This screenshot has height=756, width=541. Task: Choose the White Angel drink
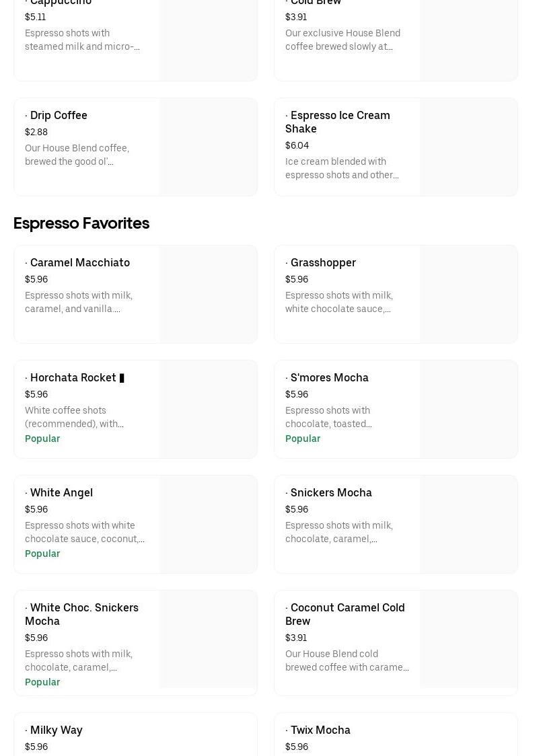point(61,493)
